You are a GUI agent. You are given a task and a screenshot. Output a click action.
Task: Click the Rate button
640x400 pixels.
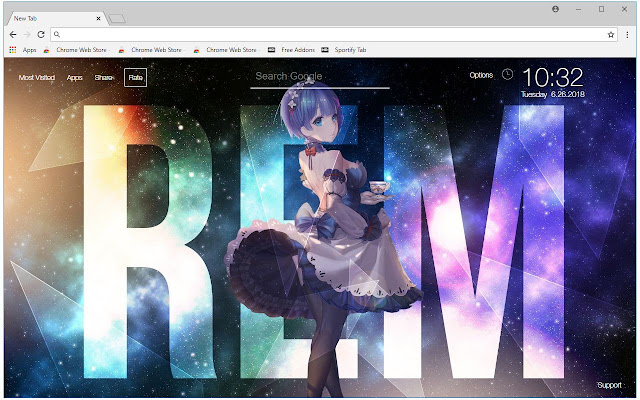[x=136, y=78]
